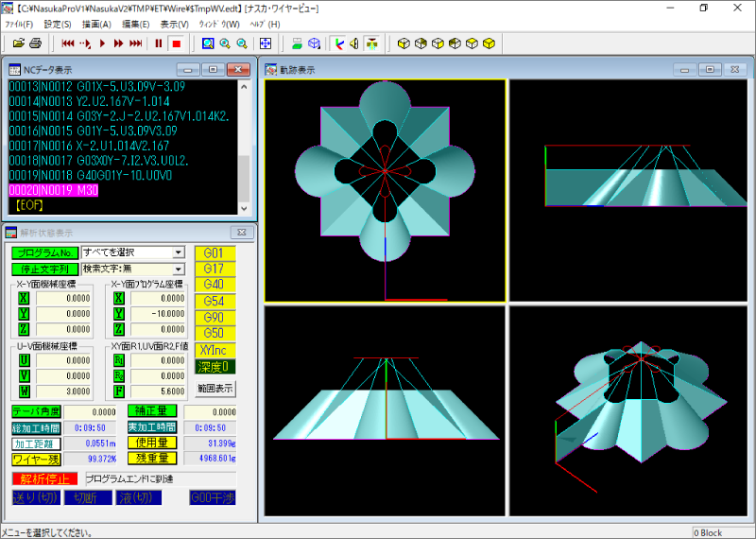Play the wire path simulation
Screen dimensions: 756x539
[x=102, y=43]
